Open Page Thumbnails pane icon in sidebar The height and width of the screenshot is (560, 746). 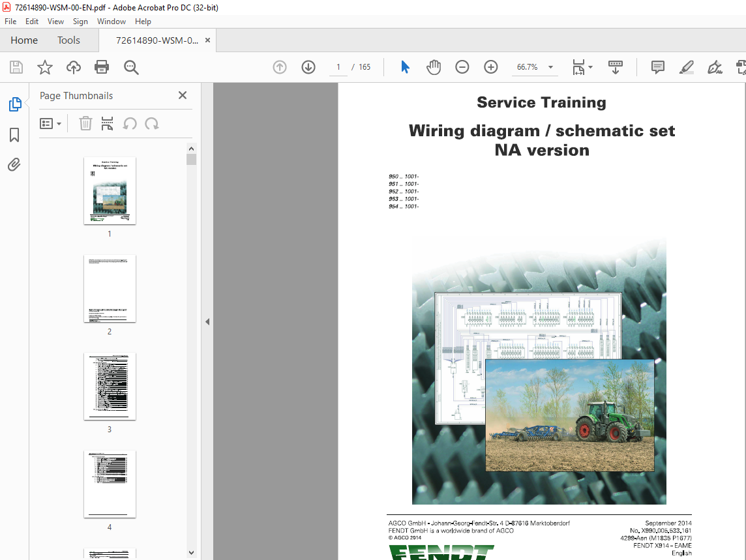click(x=15, y=104)
